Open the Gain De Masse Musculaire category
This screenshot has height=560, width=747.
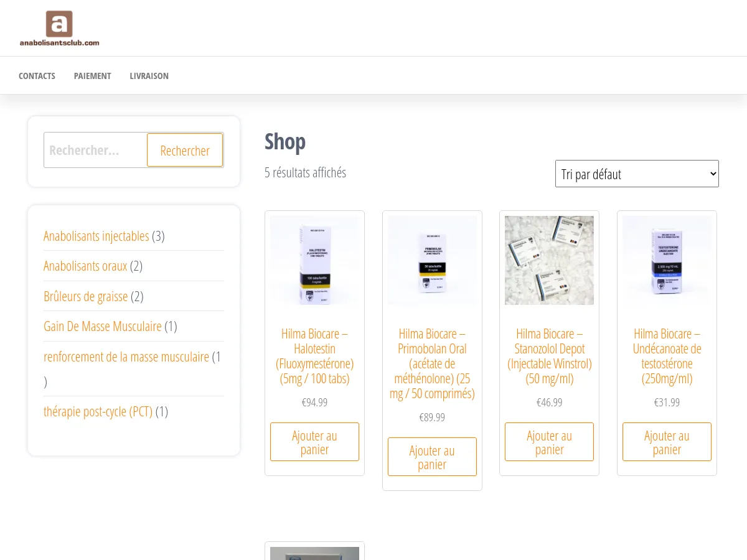tap(102, 326)
